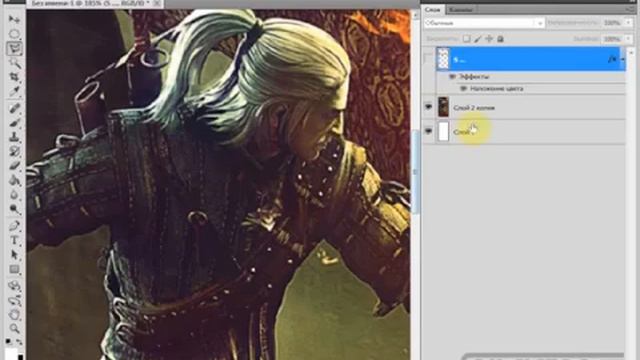Select the Paint Bucket tool
This screenshot has width=640, height=360.
(x=14, y=180)
